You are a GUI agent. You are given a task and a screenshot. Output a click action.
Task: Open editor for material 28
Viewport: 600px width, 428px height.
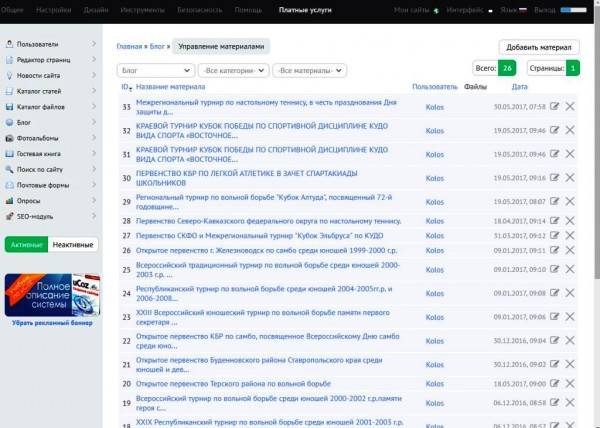(x=554, y=221)
